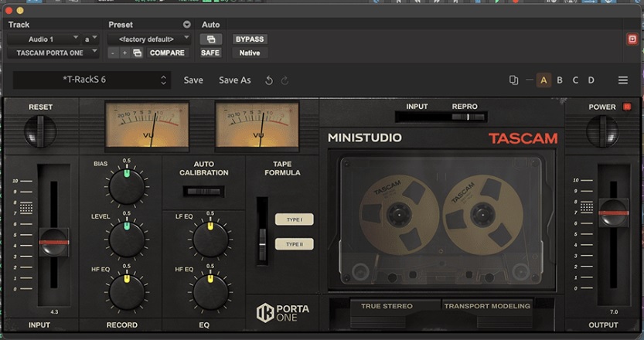The image size is (644, 340).
Task: Select snapshot D
Action: point(591,80)
